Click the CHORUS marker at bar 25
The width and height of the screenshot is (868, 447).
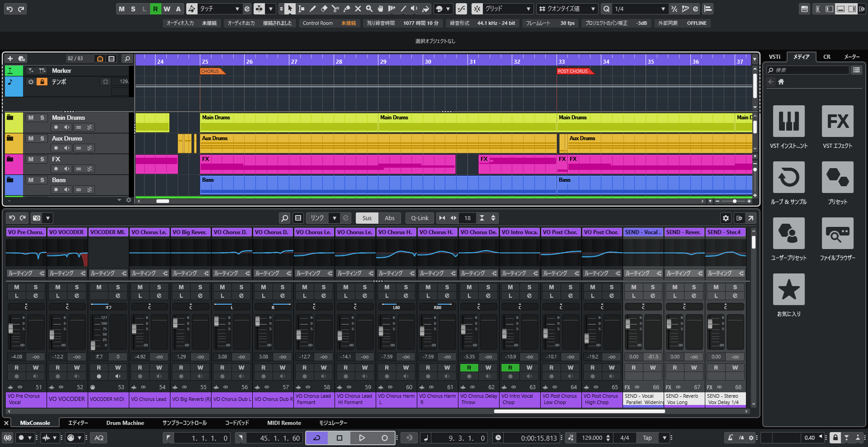point(212,71)
